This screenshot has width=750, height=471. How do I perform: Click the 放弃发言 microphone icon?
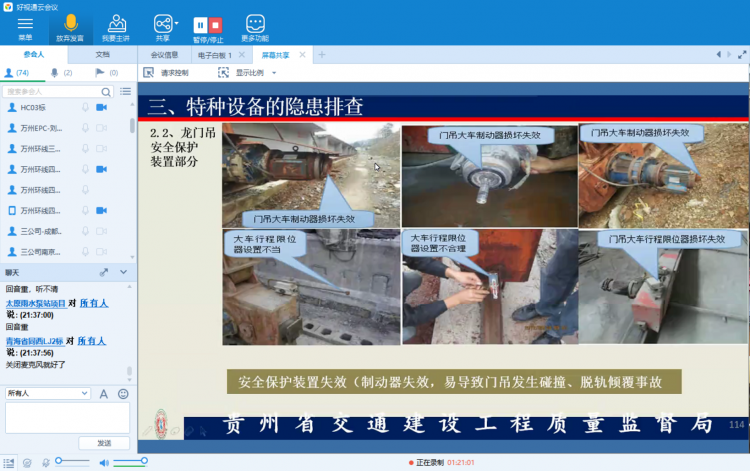tap(70, 23)
